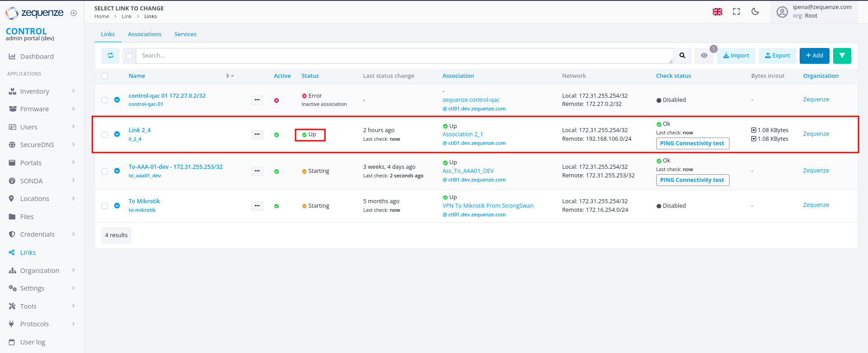This screenshot has width=868, height=353.
Task: Switch to the Associations tab
Action: pyautogui.click(x=144, y=34)
